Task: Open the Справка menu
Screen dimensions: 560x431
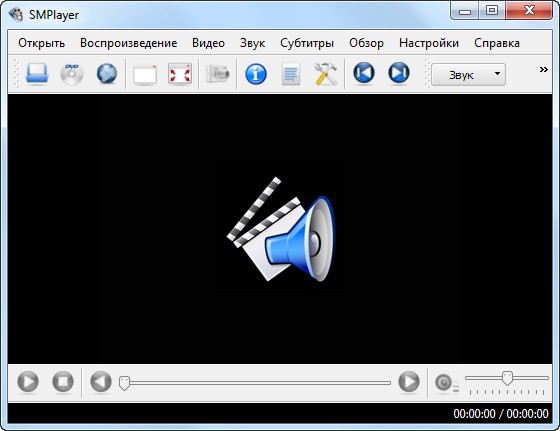Action: click(x=497, y=43)
